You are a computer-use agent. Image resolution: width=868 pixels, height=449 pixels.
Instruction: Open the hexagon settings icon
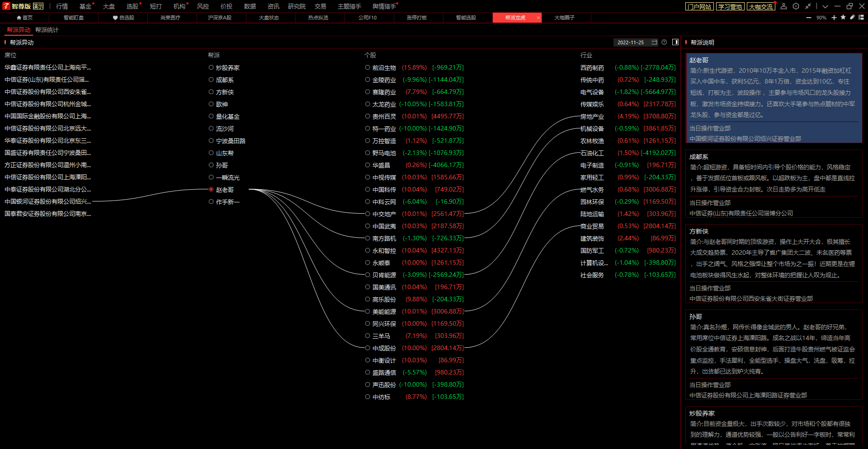[x=796, y=6]
